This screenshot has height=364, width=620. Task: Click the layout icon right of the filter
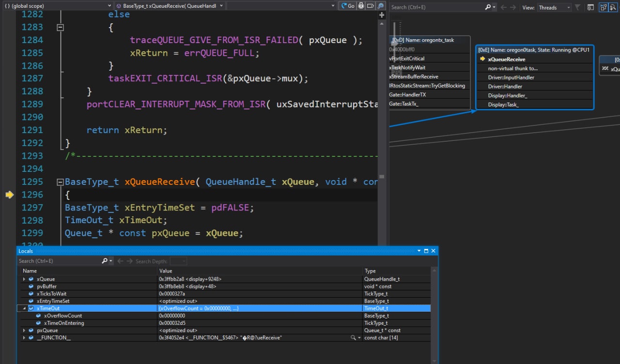point(590,7)
